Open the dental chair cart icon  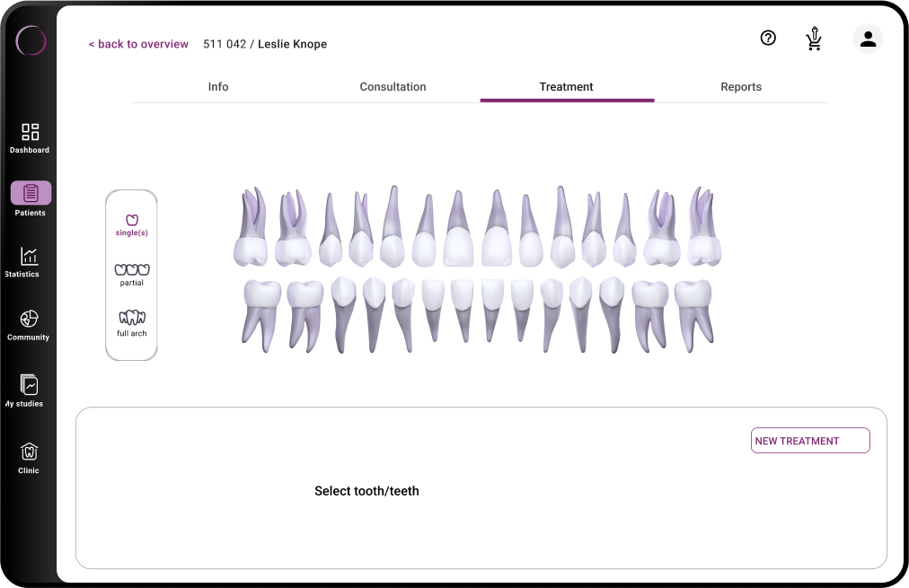(x=814, y=39)
